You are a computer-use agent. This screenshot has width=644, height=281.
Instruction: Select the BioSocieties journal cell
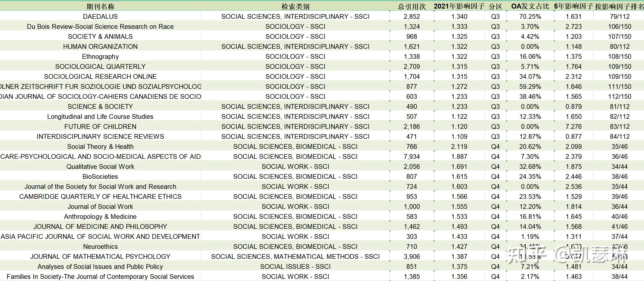point(100,177)
